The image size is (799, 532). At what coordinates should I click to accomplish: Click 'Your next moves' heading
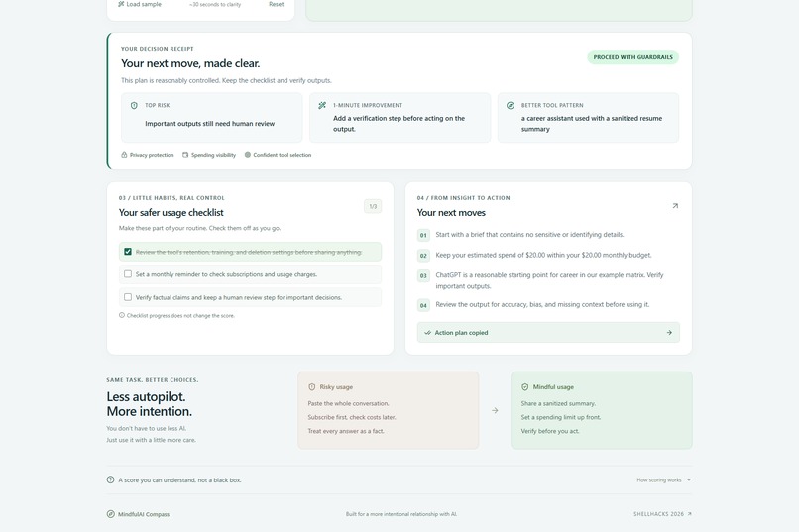(451, 213)
